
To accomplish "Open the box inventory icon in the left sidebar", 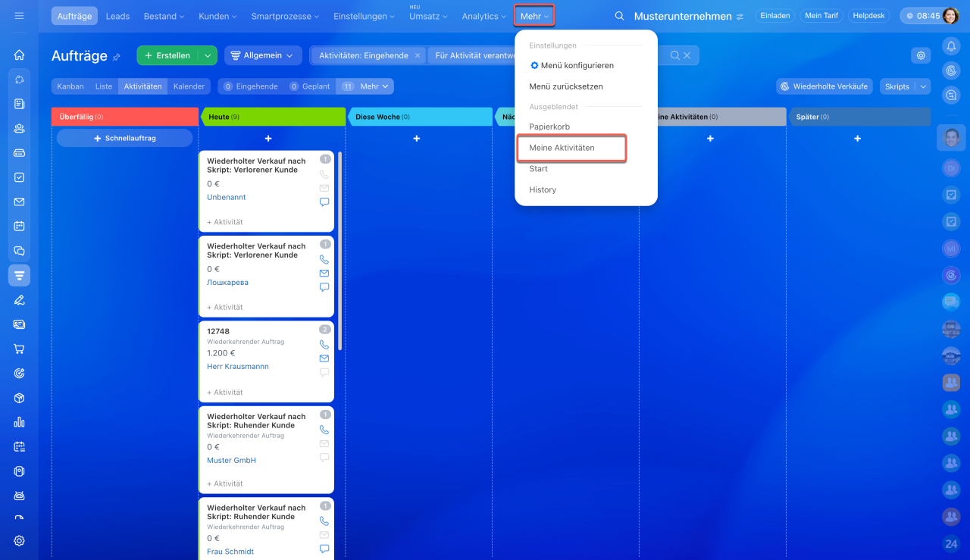I will click(19, 398).
